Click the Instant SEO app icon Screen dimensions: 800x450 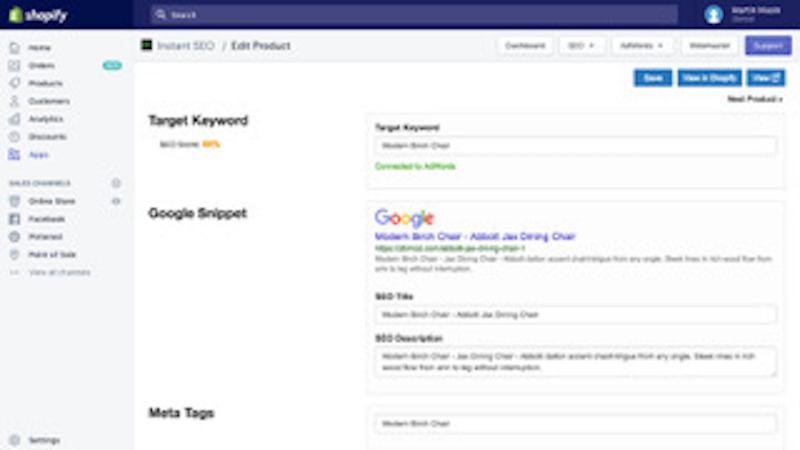146,45
